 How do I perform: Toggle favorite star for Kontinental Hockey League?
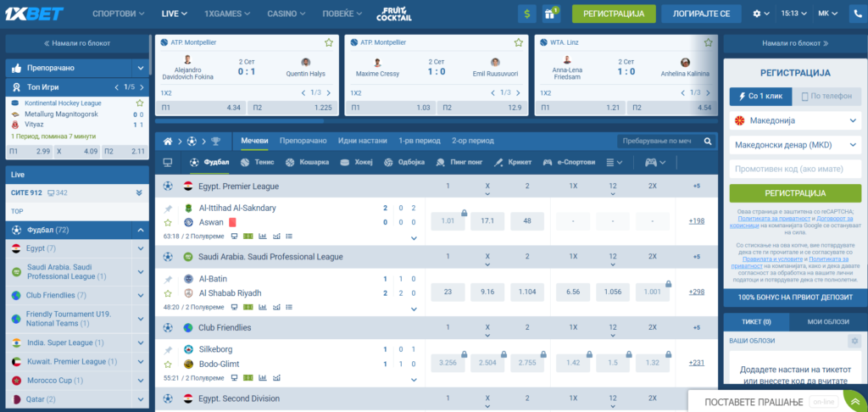140,103
